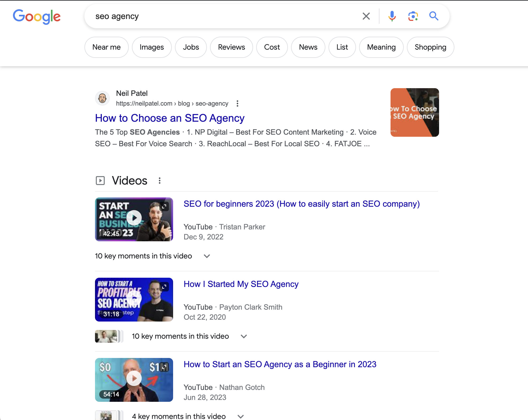This screenshot has width=528, height=420.
Task: Select the Meaning filter chip
Action: coord(381,47)
